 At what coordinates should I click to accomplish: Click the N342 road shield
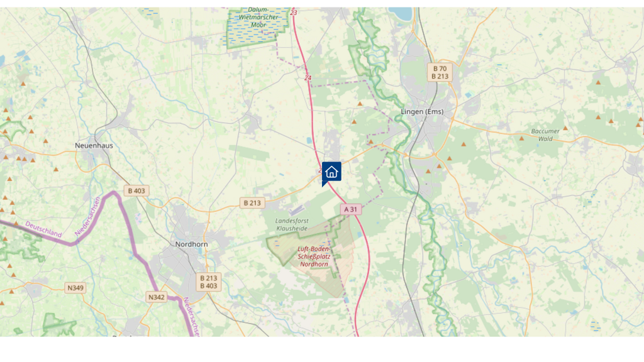(x=157, y=297)
